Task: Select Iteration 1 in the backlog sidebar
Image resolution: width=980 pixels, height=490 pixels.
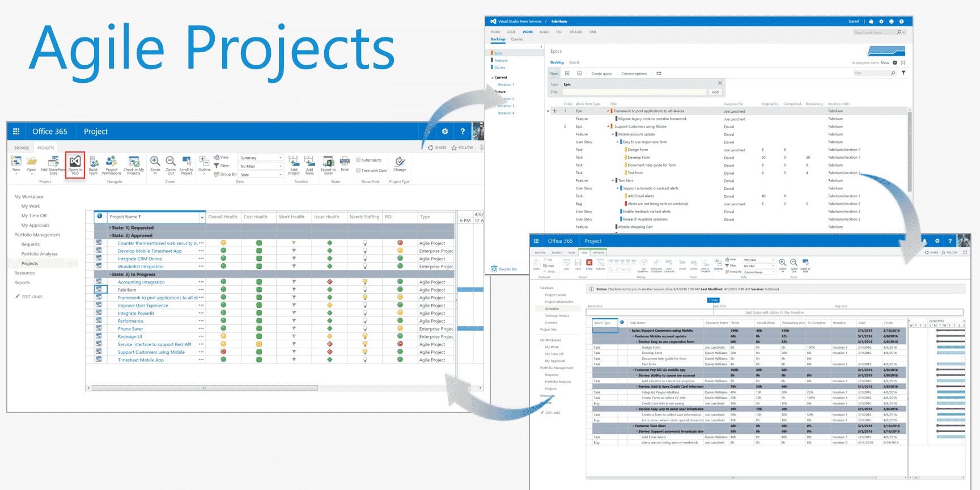Action: coord(506,85)
